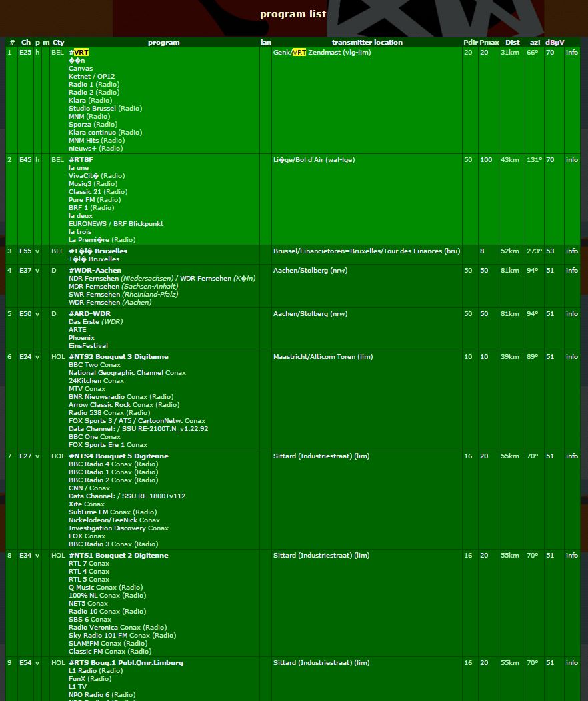
Task: Select '#NTS2 Bouquet 3 Digitenne' entry
Action: pyautogui.click(x=119, y=356)
